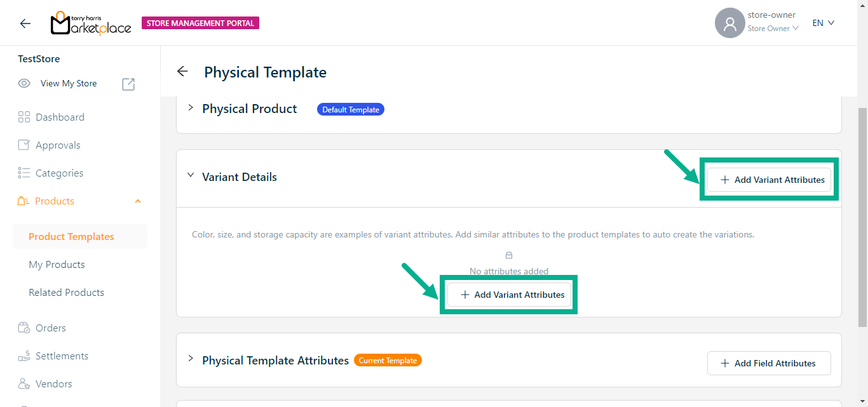Click the Orders sidebar icon
The image size is (868, 407).
tap(24, 328)
